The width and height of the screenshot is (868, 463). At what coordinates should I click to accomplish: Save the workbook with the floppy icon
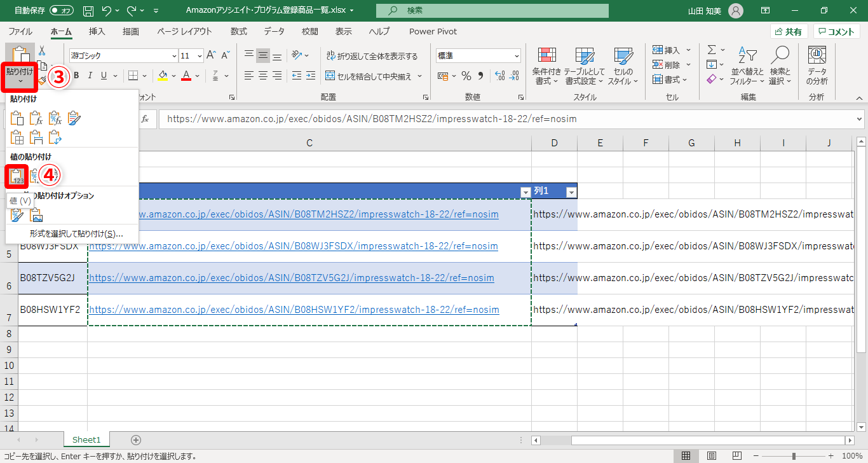click(88, 11)
